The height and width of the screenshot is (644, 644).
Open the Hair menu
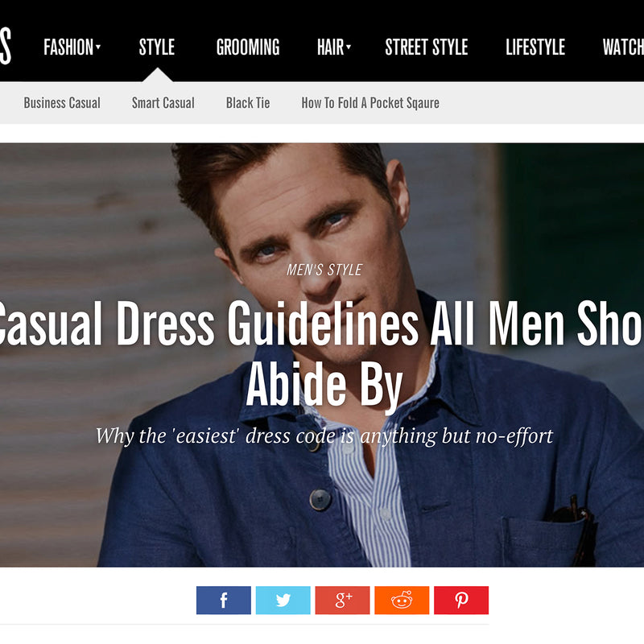coord(331,47)
